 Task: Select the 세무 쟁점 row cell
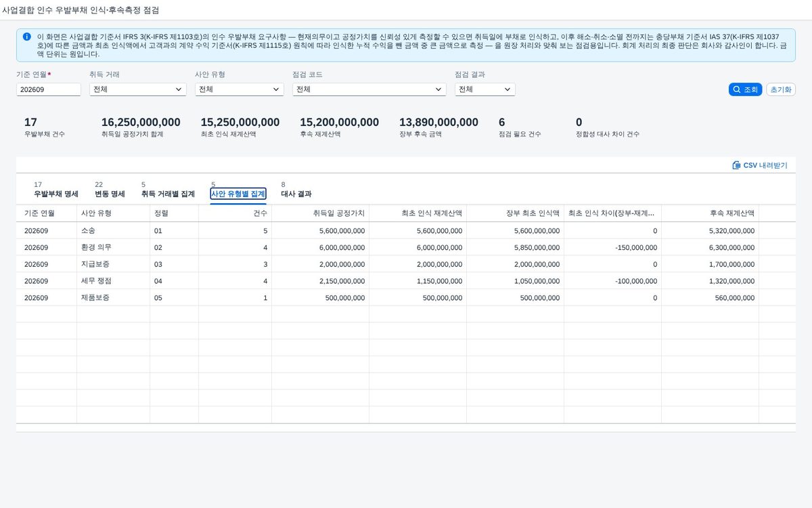[x=114, y=281]
